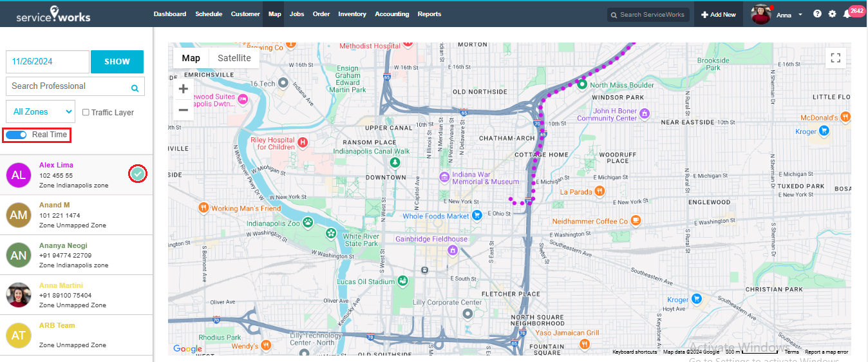Image resolution: width=868 pixels, height=362 pixels.
Task: Click Report a map error link
Action: click(827, 352)
